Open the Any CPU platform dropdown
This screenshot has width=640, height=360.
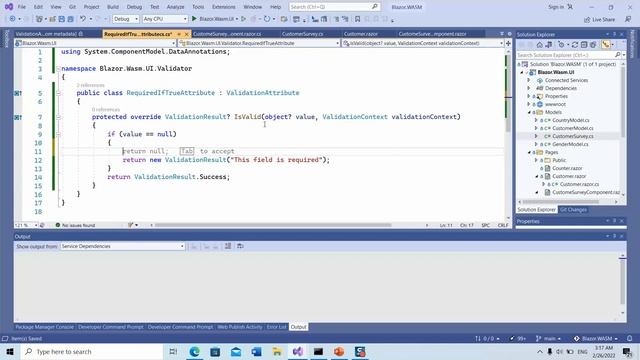[164, 19]
